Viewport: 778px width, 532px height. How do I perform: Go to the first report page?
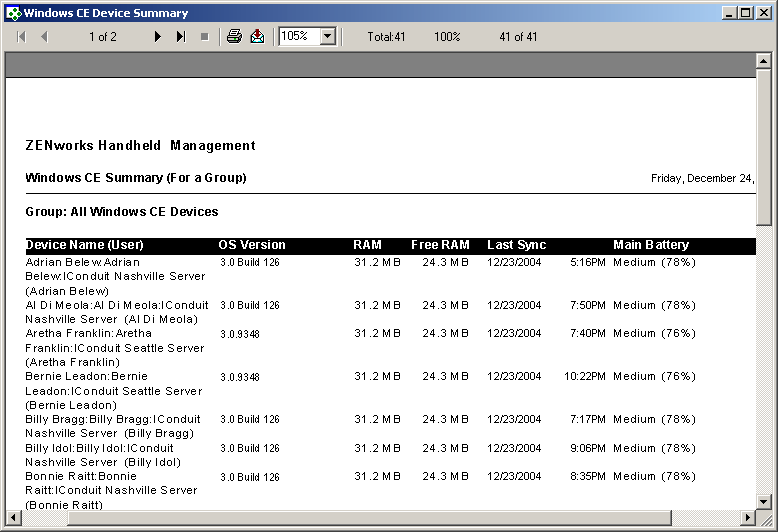[x=21, y=37]
